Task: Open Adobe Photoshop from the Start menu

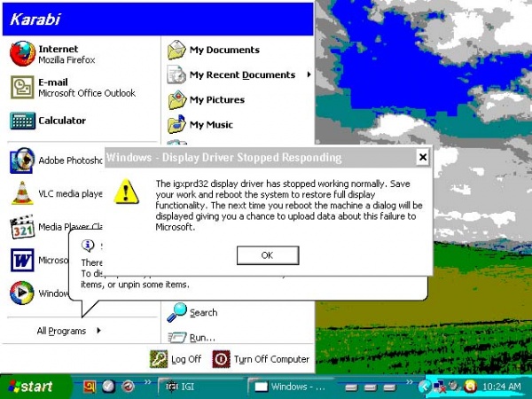Action: click(56, 160)
